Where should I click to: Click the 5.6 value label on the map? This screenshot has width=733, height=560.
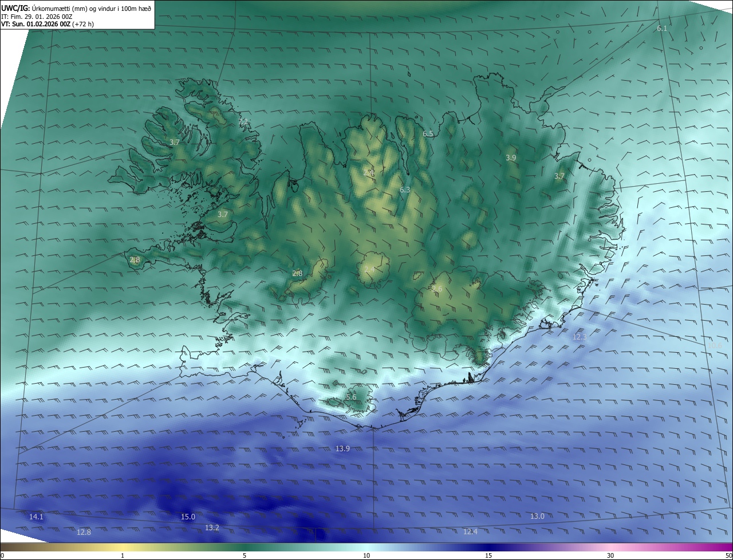coord(351,397)
